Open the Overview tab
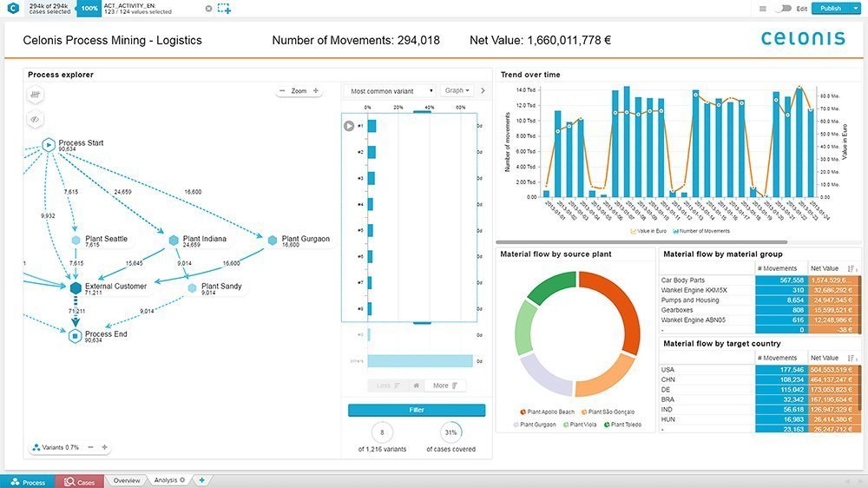 tap(127, 480)
